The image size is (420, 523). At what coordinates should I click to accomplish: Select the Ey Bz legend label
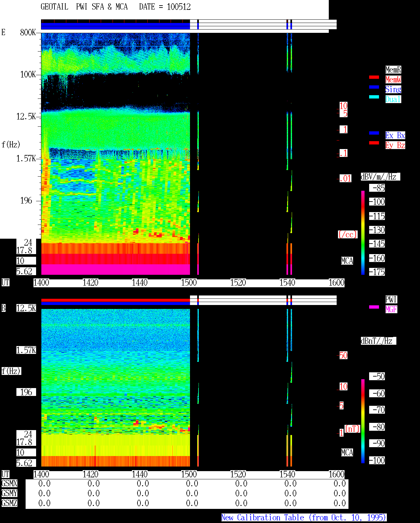[395, 145]
